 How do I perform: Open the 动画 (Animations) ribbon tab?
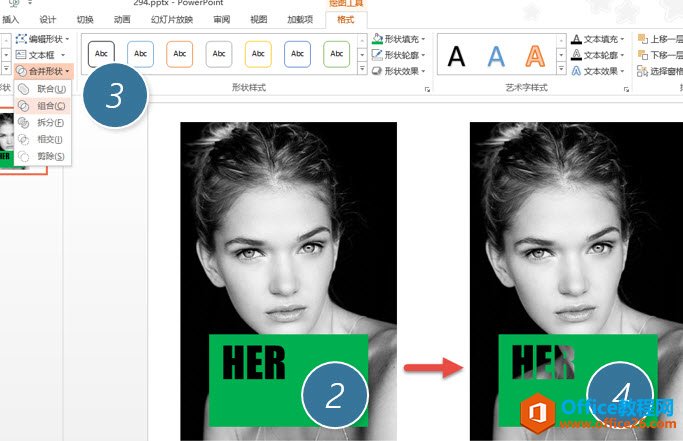click(122, 19)
